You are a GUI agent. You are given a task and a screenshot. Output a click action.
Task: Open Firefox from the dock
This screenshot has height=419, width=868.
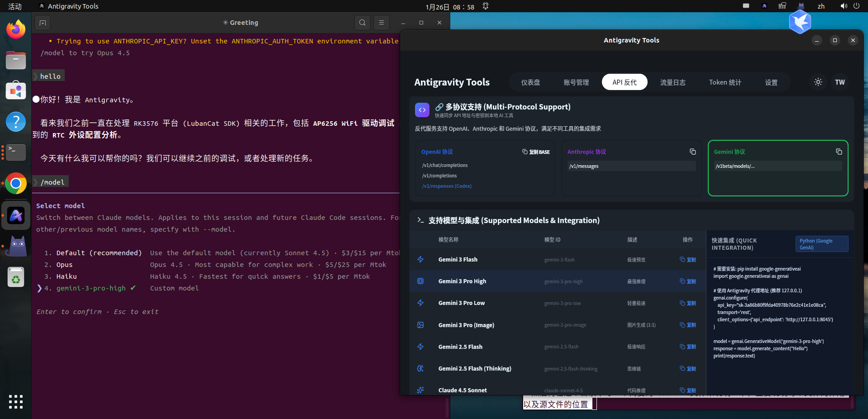tap(16, 29)
